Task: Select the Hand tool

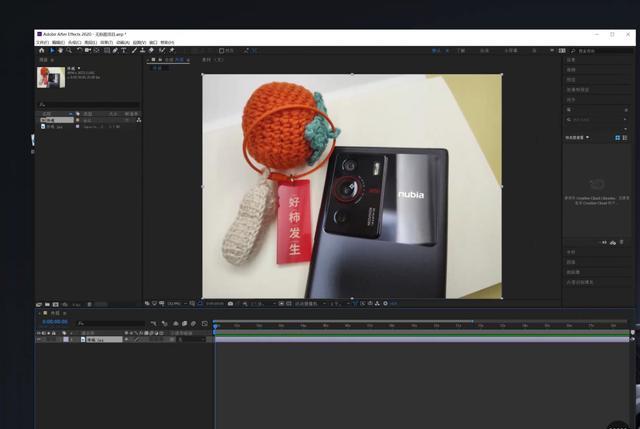Action: (x=59, y=50)
